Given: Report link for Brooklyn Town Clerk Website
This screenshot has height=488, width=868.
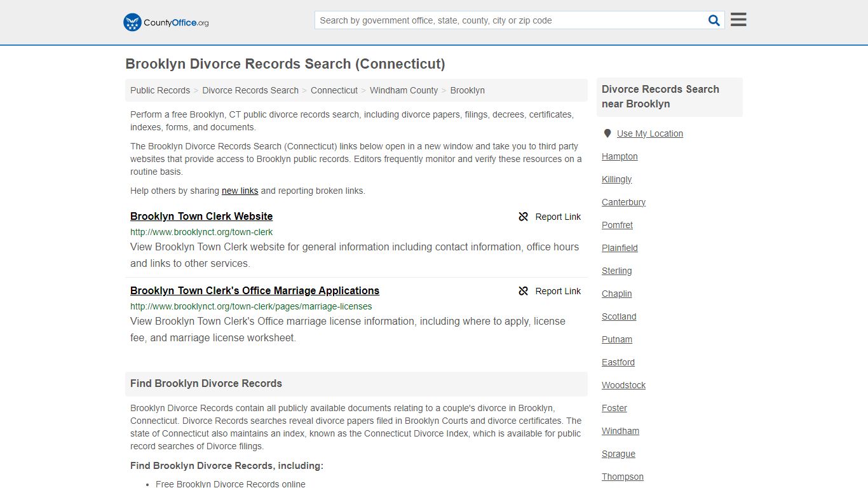Looking at the screenshot, I should (558, 217).
